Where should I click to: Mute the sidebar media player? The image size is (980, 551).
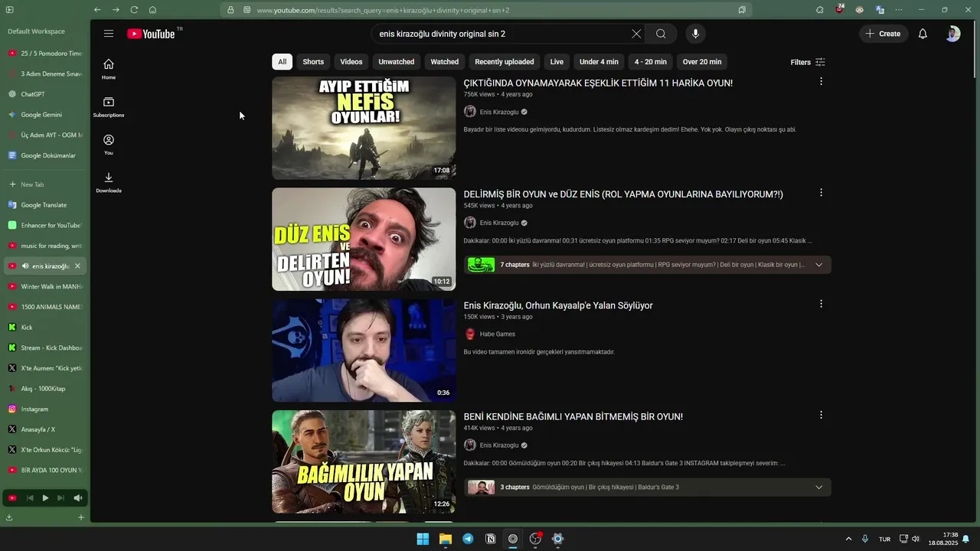pos(77,498)
